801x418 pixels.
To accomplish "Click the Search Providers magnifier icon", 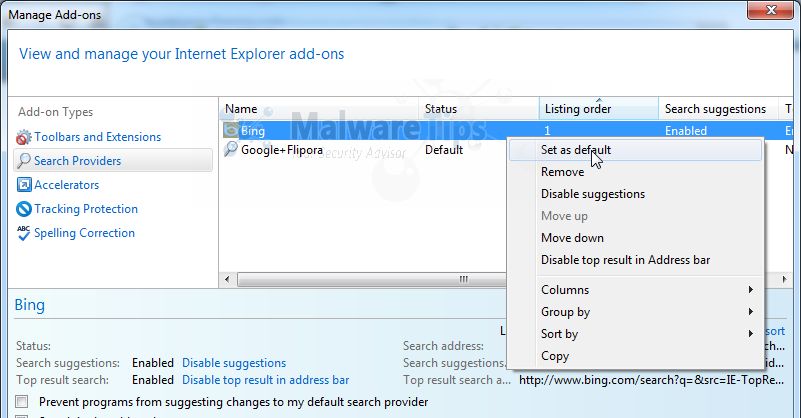I will (x=23, y=160).
